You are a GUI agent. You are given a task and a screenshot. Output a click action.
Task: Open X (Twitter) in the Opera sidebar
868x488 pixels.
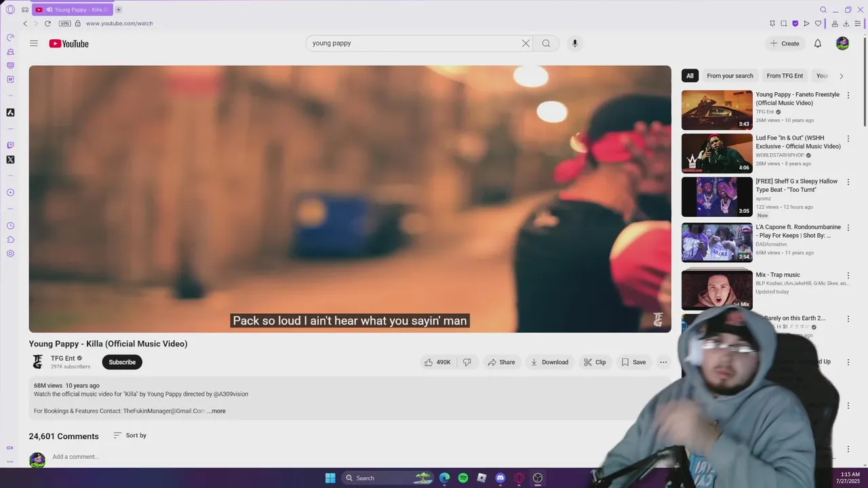point(10,159)
